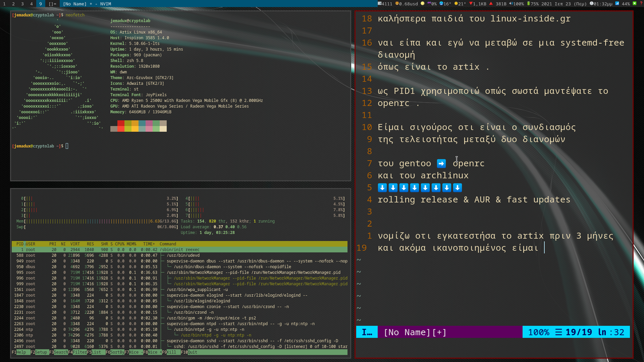Click the green battery icon at 75%
Screen dimensions: 644x362
[x=528, y=4]
